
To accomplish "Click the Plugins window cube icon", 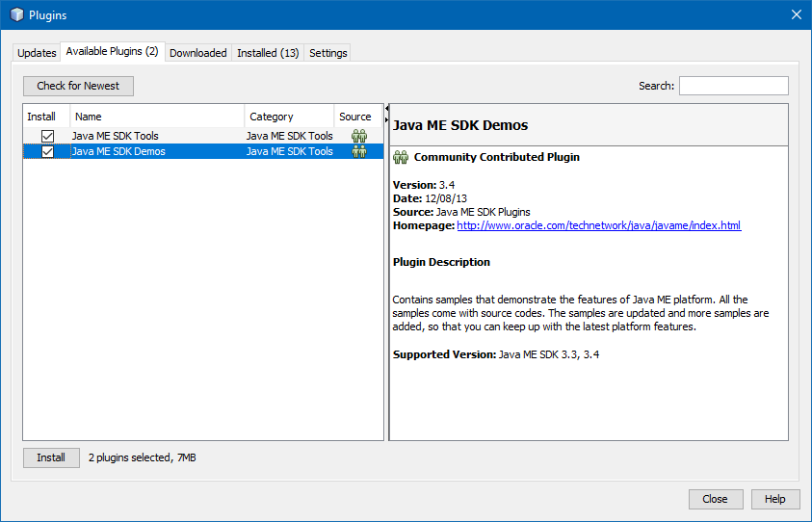I will (x=16, y=15).
